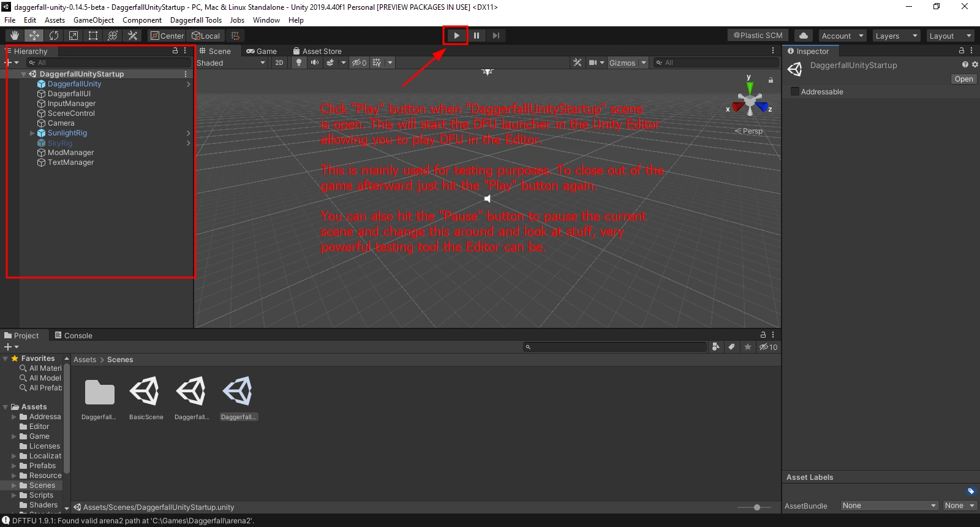Open the DaggerfallUnityStartup scene options menu
The image size is (980, 527).
[186, 74]
